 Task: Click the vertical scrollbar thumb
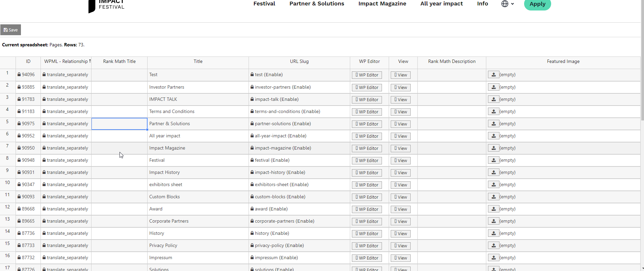642,60
